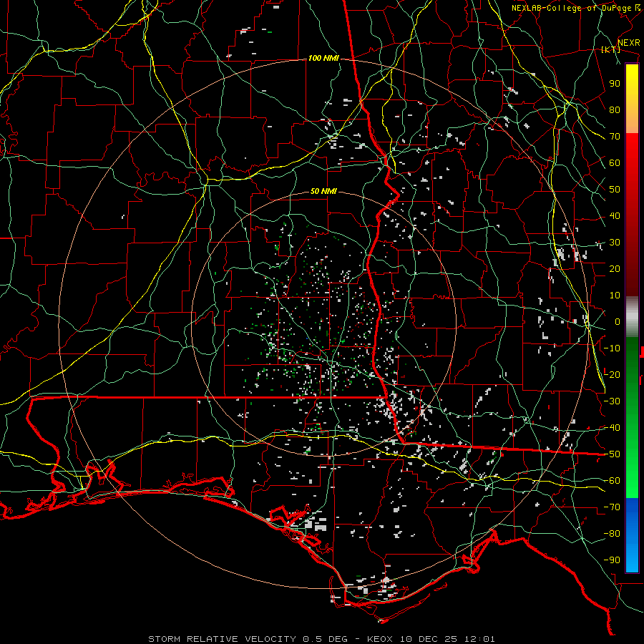Pick the gray zero-velocity segment of the color bar
Viewport: 644px width, 644px height.
[x=632, y=317]
